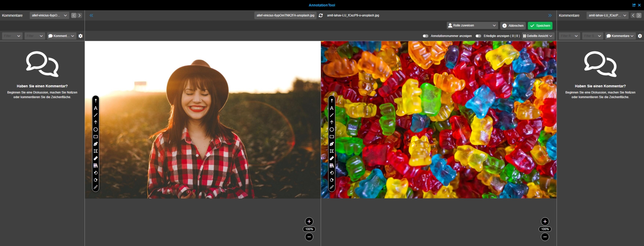Click the green 'Speichern' button
This screenshot has height=246, width=644.
pyautogui.click(x=540, y=25)
